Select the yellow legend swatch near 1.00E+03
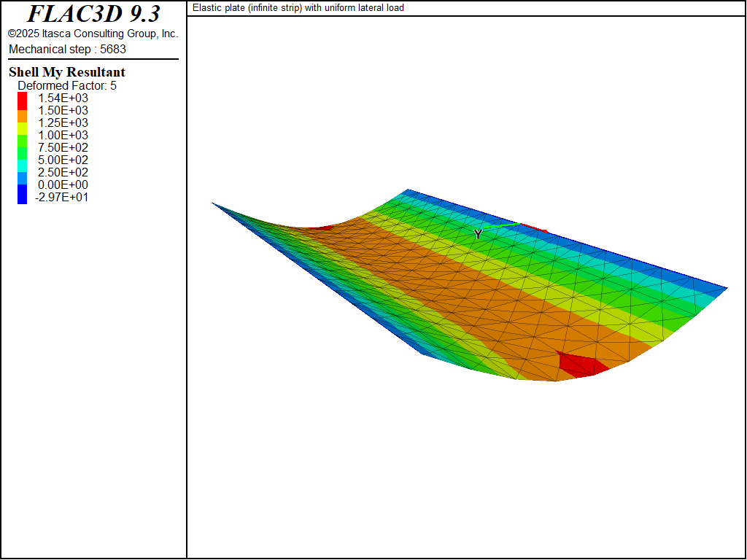 pyautogui.click(x=23, y=129)
